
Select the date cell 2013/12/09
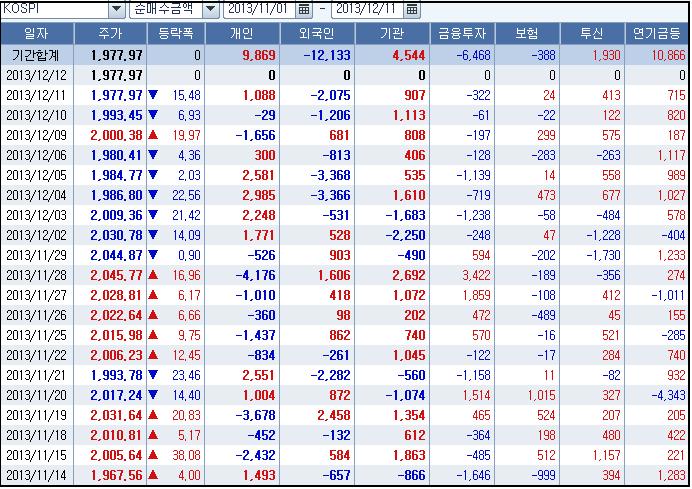point(37,135)
